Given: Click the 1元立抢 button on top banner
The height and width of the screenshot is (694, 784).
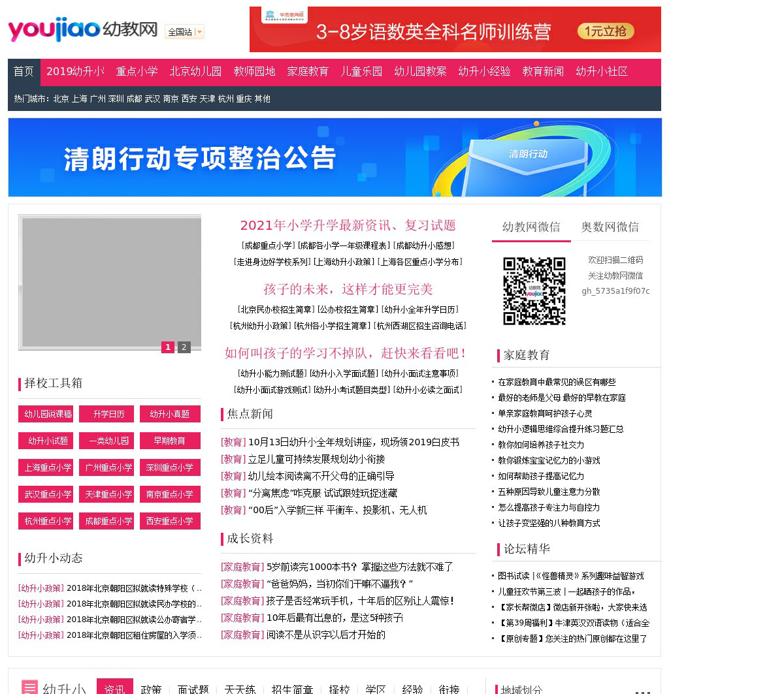Looking at the screenshot, I should tap(605, 31).
